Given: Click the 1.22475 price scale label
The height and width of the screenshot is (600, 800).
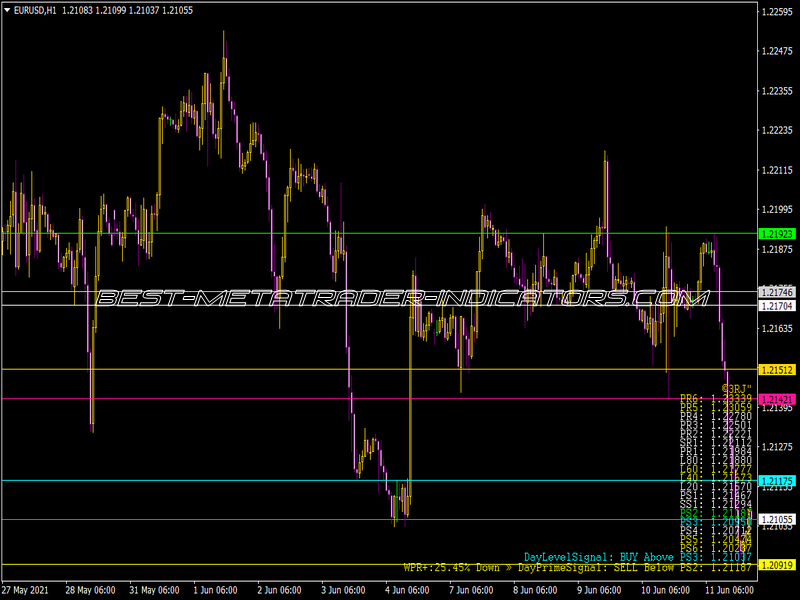Looking at the screenshot, I should (777, 51).
